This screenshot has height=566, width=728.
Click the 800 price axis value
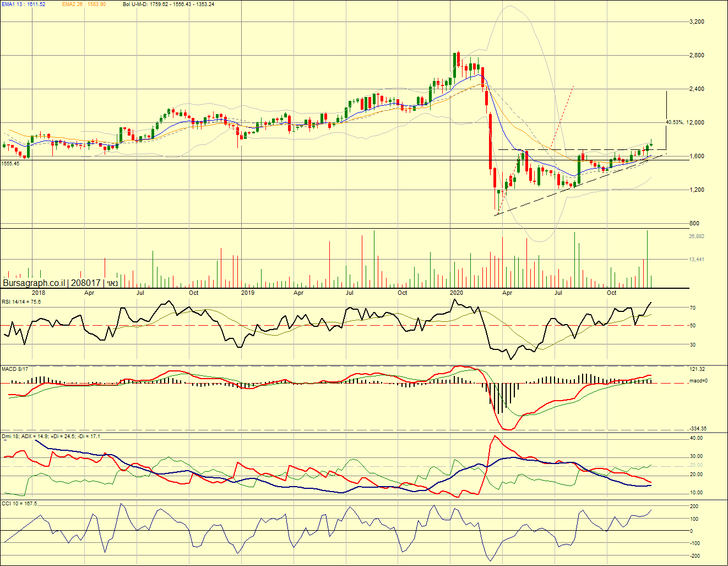[x=695, y=223]
